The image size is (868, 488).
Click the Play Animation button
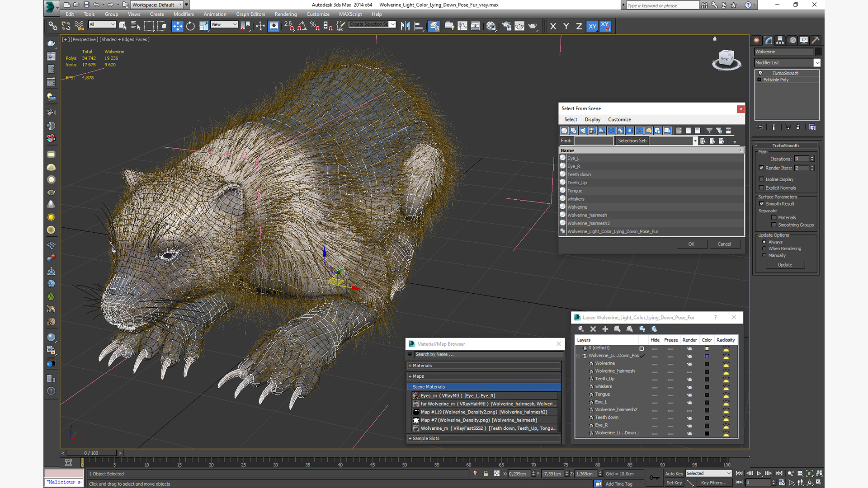tap(759, 474)
